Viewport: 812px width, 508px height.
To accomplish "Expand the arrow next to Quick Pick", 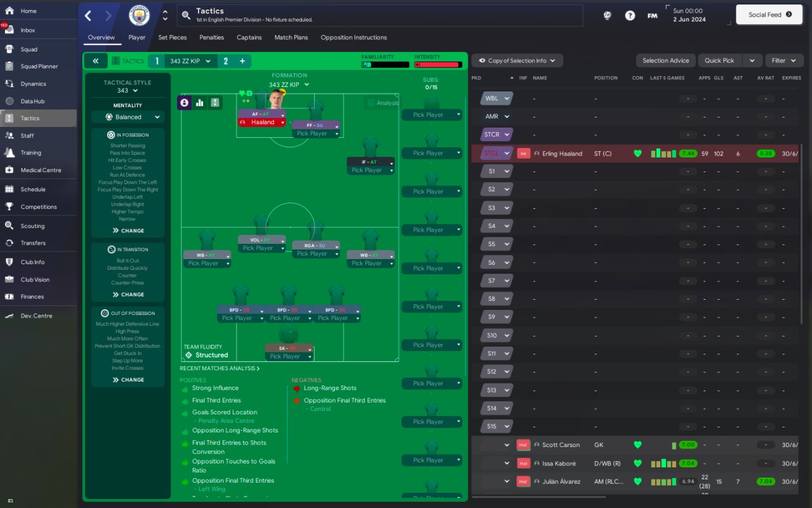I will coord(752,60).
